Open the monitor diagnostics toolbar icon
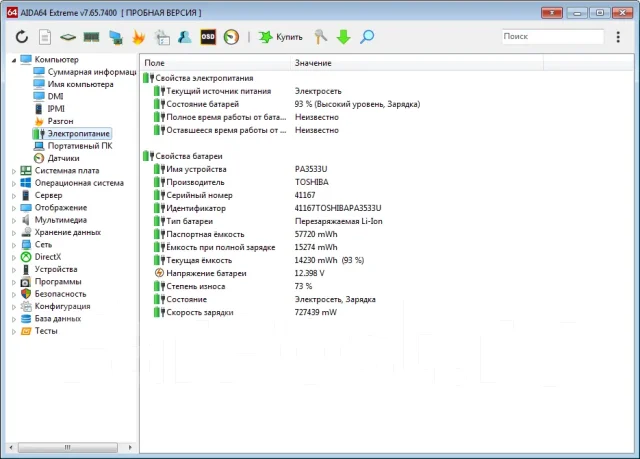Screen dimensions: 640x459 [162, 38]
